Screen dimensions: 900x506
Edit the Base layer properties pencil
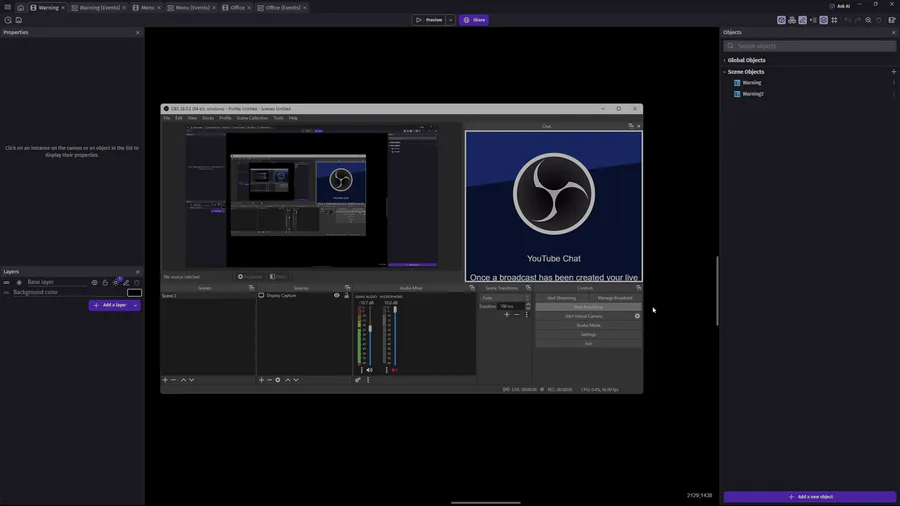126,282
